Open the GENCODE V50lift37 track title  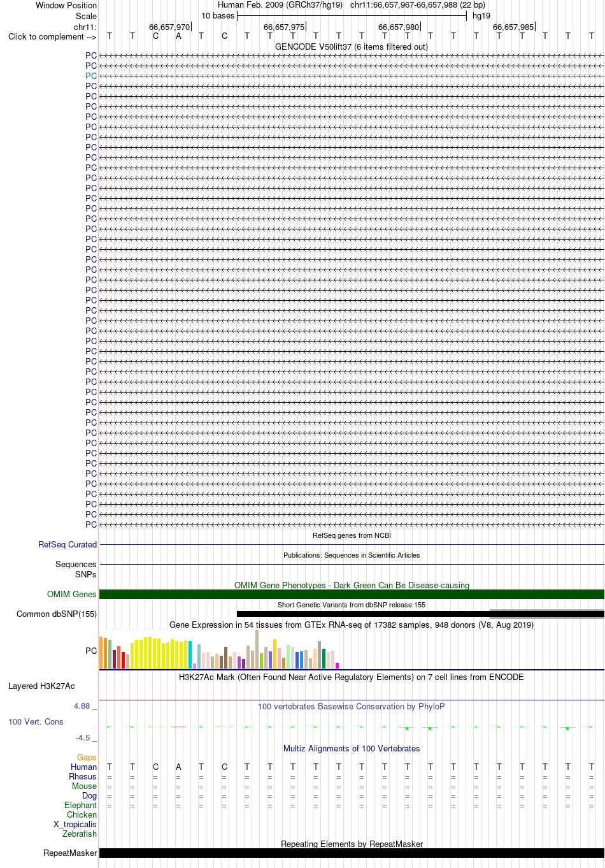(x=352, y=47)
